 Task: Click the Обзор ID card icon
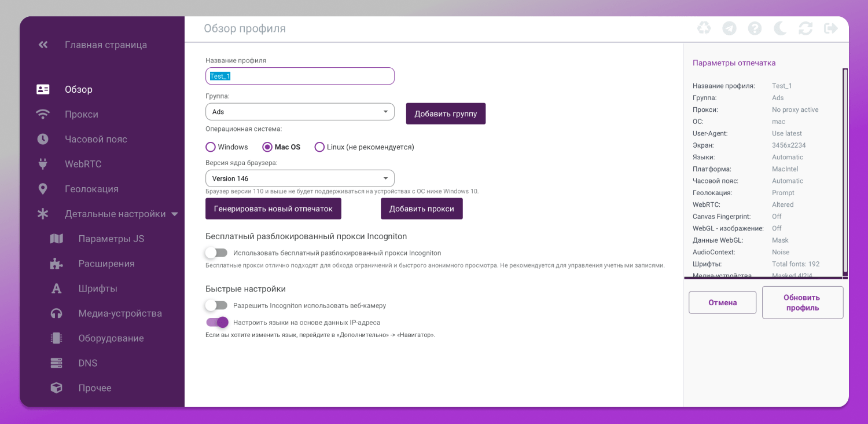pyautogui.click(x=43, y=89)
